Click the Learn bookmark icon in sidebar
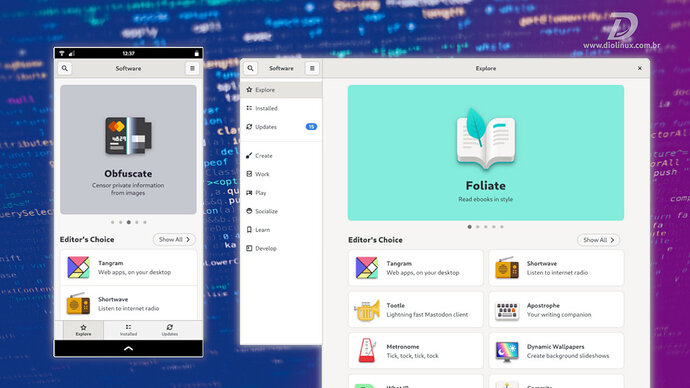This screenshot has width=690, height=388. [249, 229]
